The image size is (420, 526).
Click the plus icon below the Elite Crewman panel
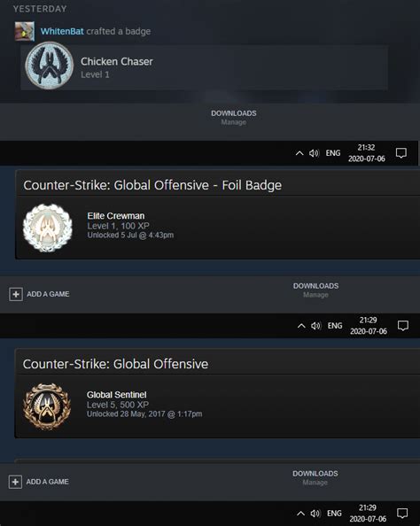tap(16, 294)
